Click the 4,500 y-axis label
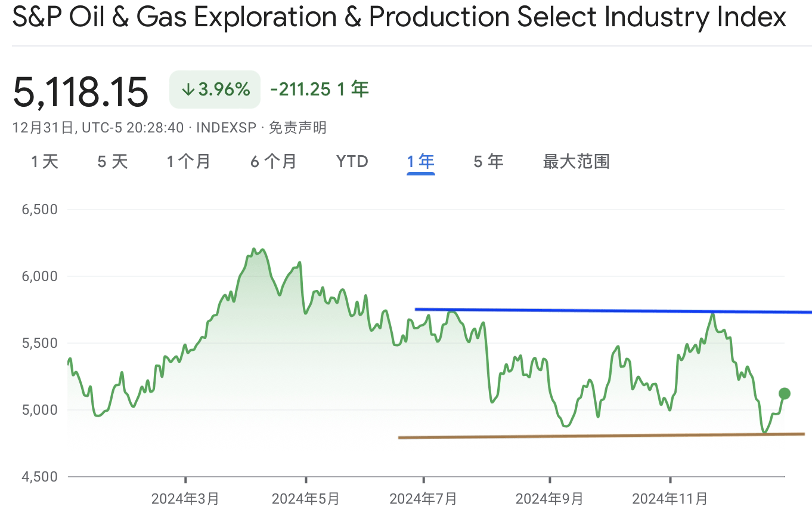Image resolution: width=812 pixels, height=506 pixels. tap(41, 477)
